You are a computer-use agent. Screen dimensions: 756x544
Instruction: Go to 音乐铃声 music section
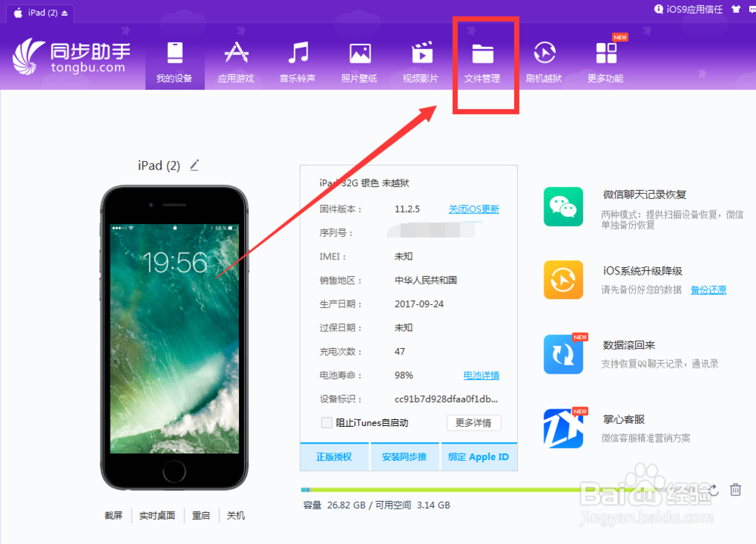coord(297,61)
